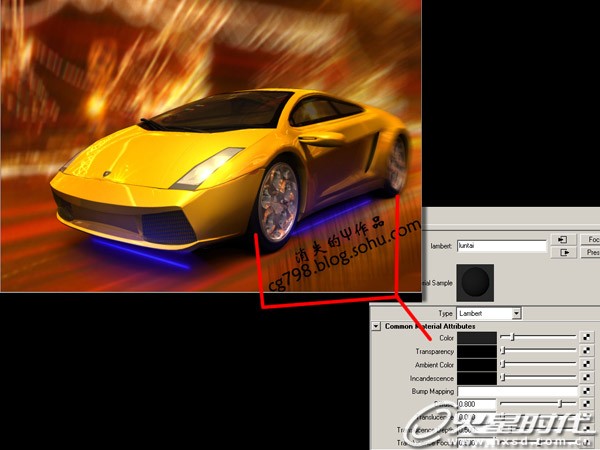Click the Ambient Color map checker button
The image size is (600, 450).
(x=587, y=365)
